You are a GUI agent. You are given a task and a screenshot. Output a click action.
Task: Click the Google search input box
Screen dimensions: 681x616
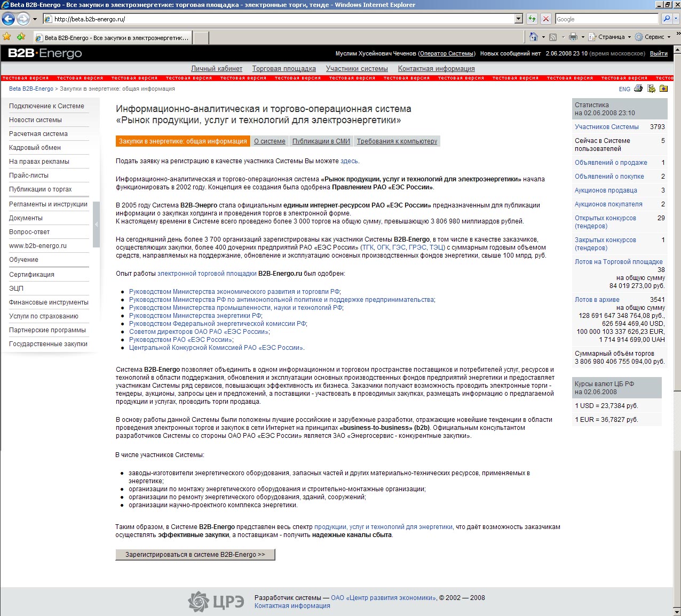(x=607, y=19)
